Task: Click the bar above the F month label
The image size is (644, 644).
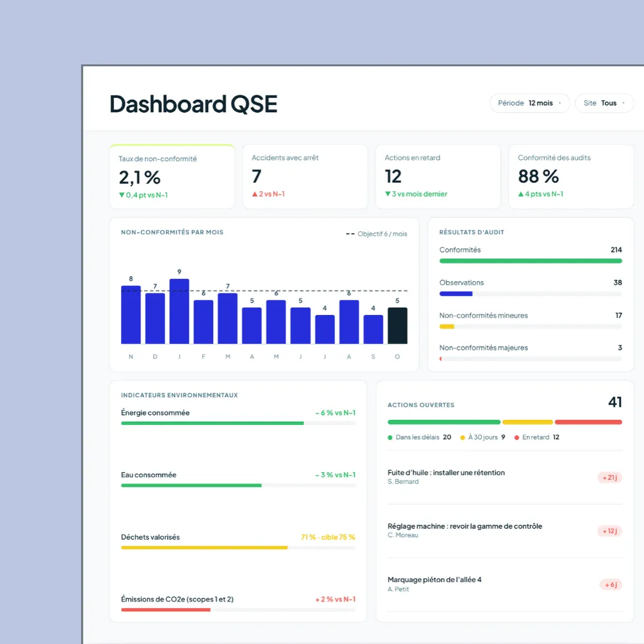Action: (x=204, y=322)
